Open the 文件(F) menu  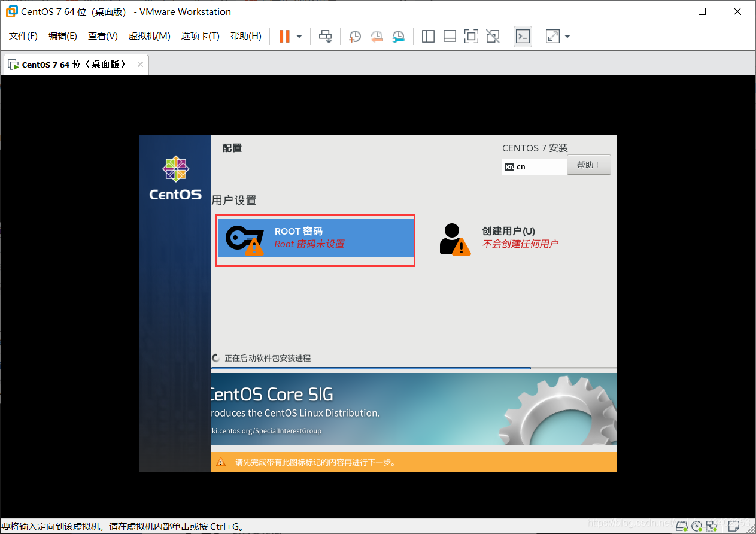click(23, 36)
